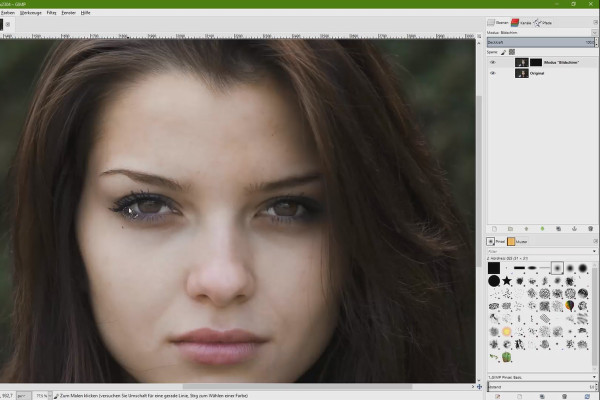600x400 pixels.
Task: Select the thick horizontal bar brush
Action: [x=519, y=268]
